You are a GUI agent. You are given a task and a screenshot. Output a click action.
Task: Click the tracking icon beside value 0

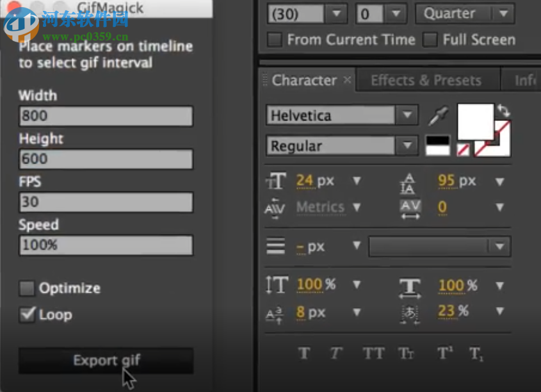pyautogui.click(x=410, y=209)
